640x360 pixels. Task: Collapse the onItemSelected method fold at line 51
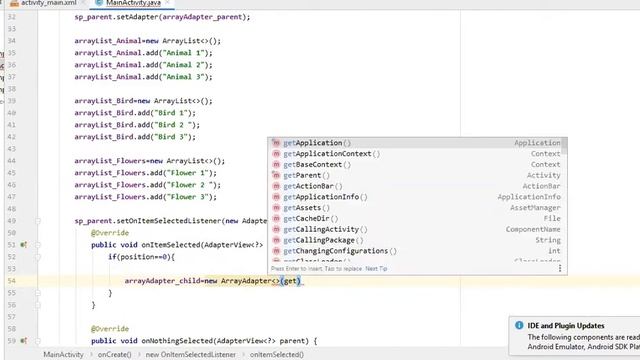tap(38, 245)
